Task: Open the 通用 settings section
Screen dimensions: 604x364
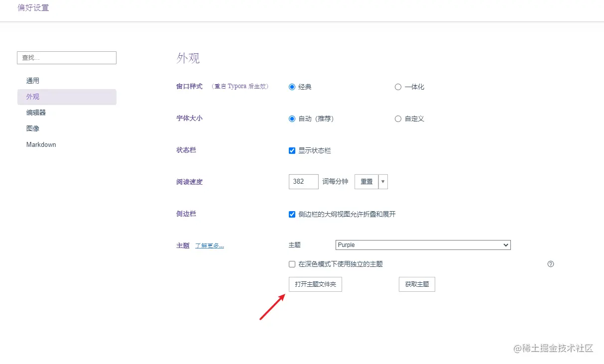Action: [x=67, y=81]
